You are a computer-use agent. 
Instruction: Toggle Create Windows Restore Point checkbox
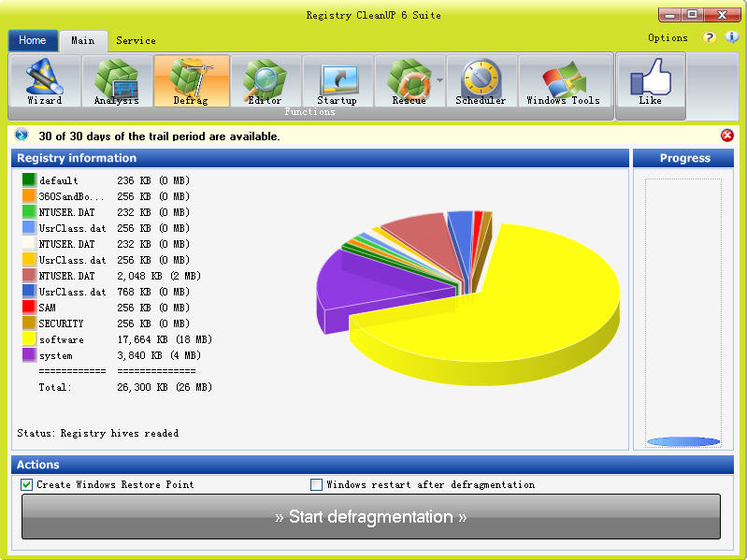point(27,485)
